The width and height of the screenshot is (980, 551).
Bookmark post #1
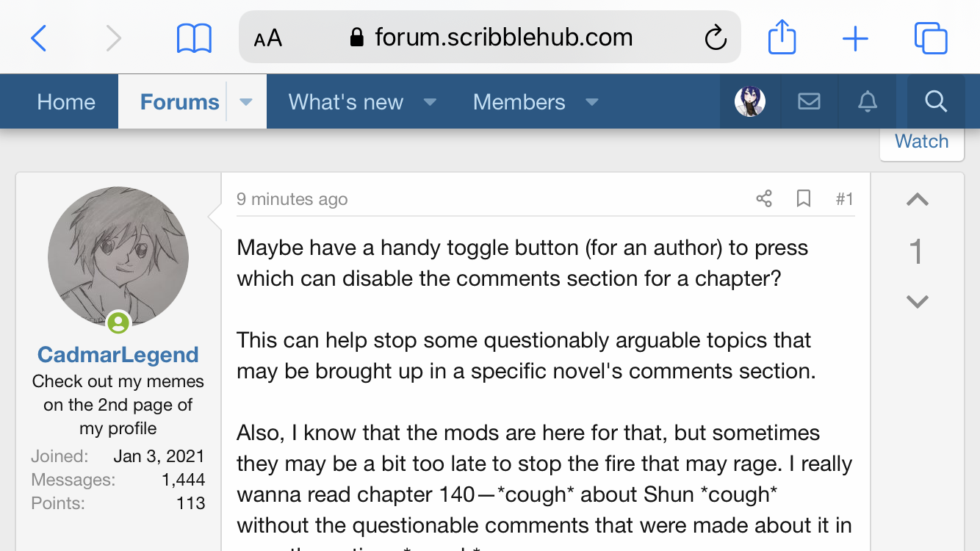click(804, 198)
